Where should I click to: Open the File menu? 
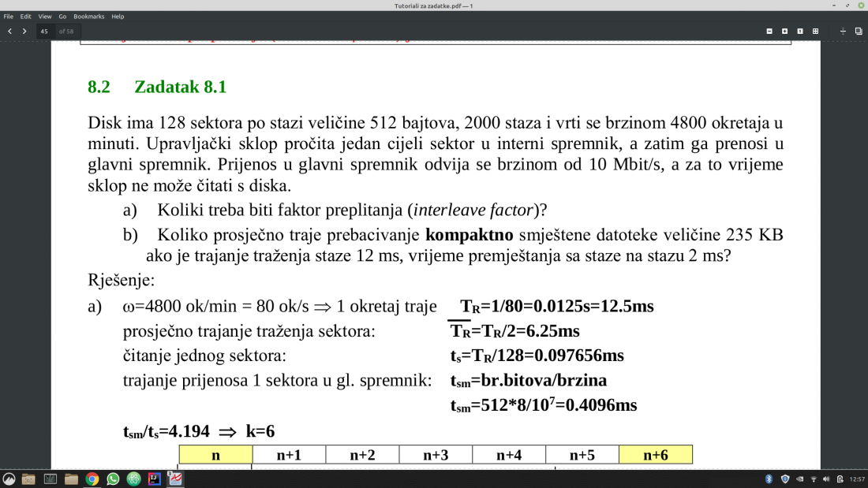[x=9, y=17]
